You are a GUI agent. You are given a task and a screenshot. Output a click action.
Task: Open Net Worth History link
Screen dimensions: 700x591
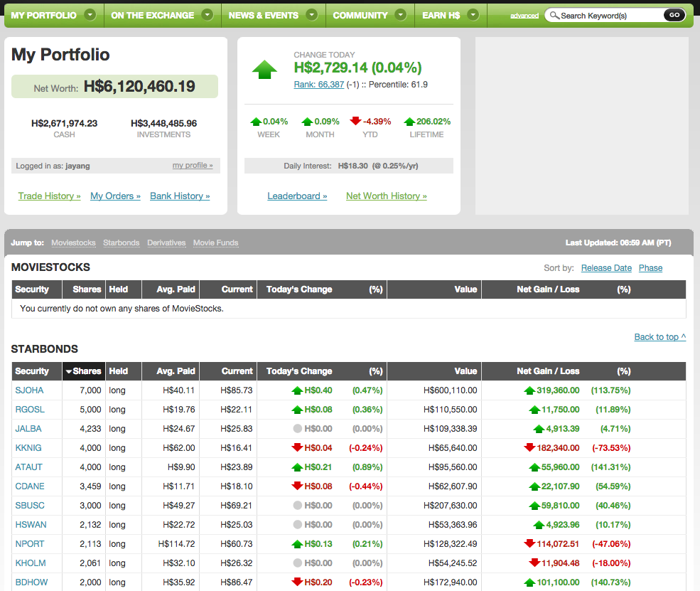(x=386, y=196)
